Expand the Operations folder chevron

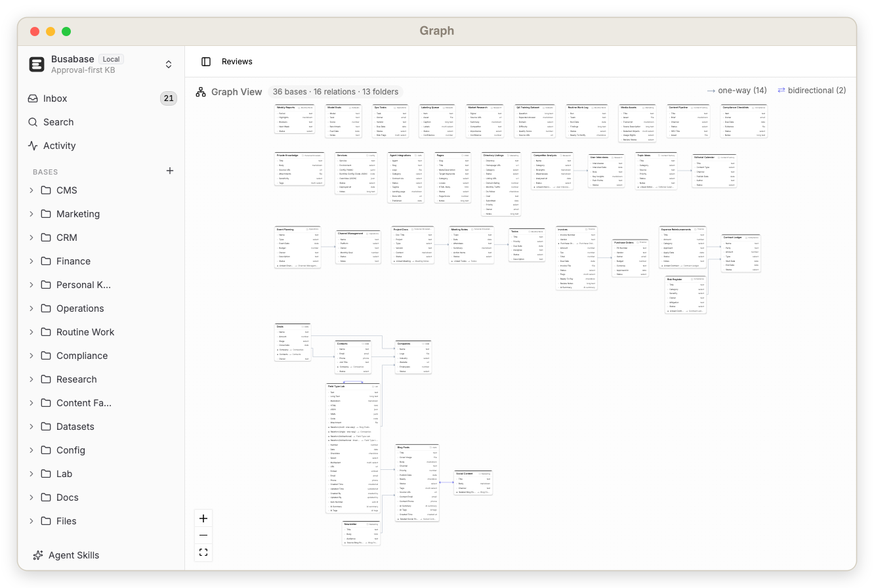pos(31,308)
